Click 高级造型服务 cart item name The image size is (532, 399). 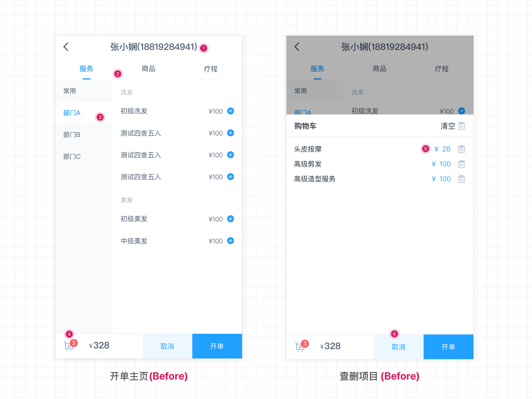315,179
